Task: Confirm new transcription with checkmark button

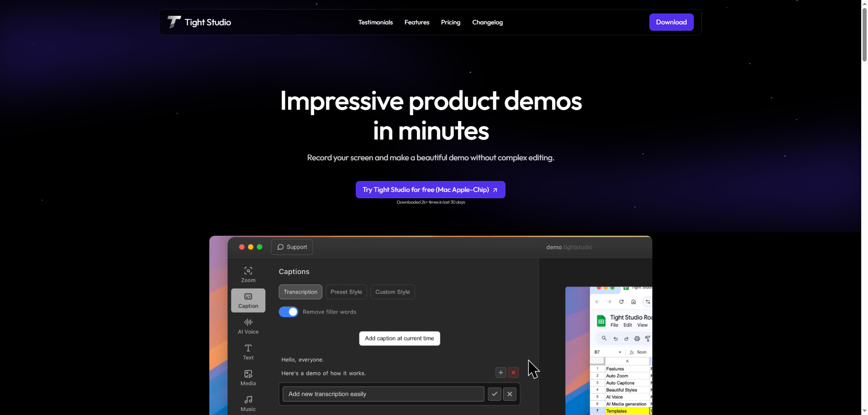Action: point(495,394)
